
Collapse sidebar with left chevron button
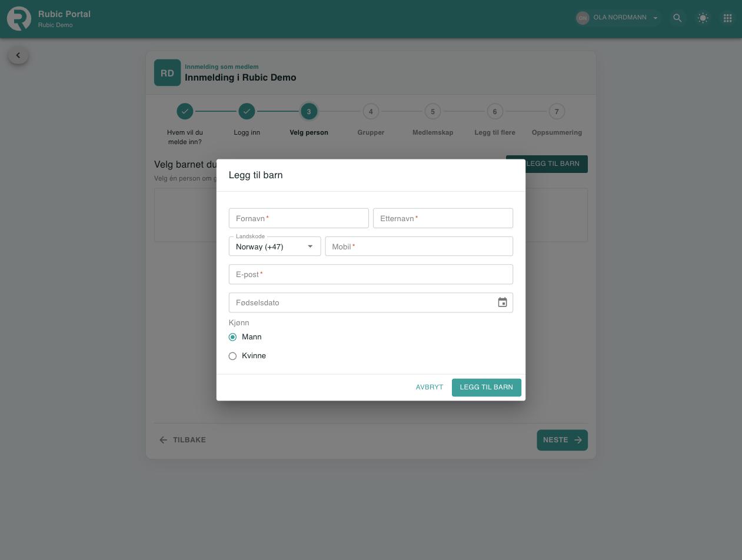pyautogui.click(x=18, y=55)
